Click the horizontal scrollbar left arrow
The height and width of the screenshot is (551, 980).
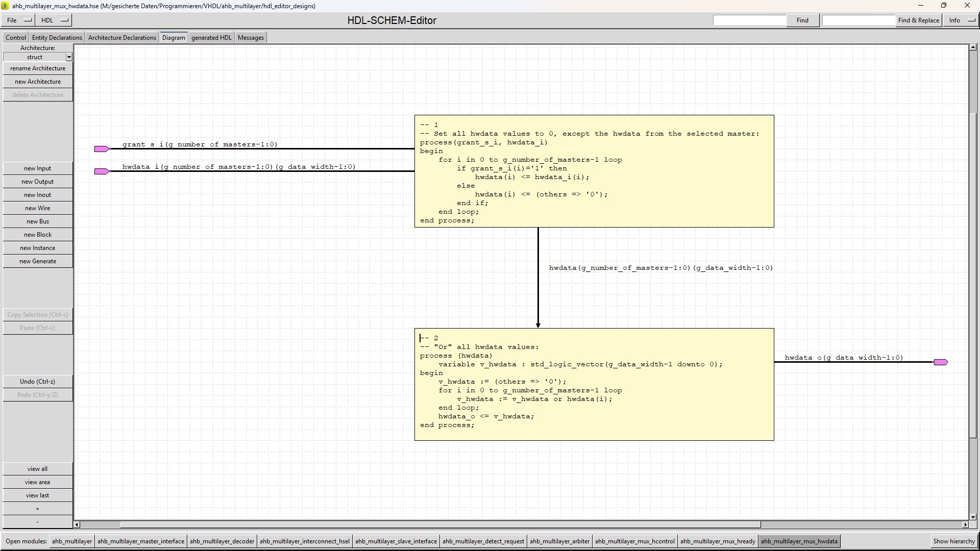click(x=77, y=524)
